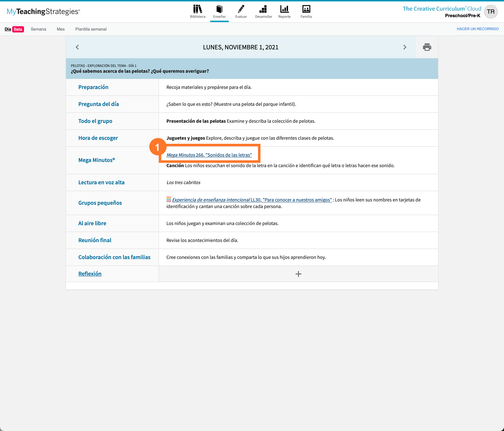Open the Reflexión link

(90, 274)
